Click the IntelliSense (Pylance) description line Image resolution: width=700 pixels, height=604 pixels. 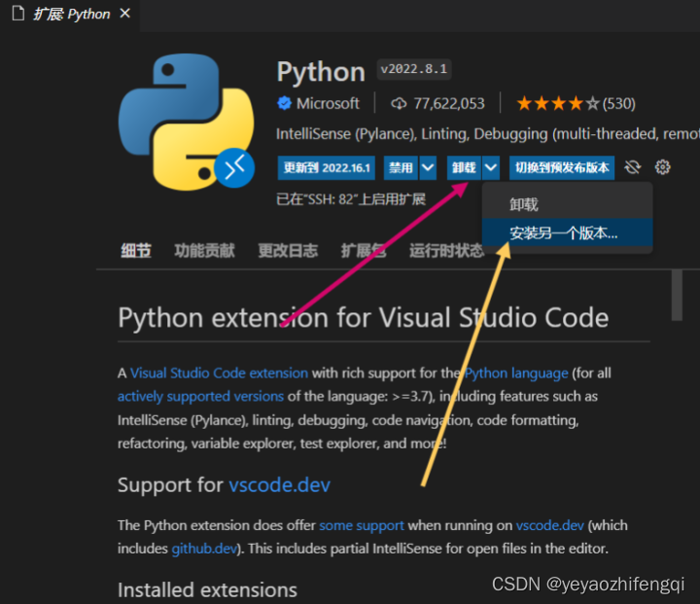[488, 134]
